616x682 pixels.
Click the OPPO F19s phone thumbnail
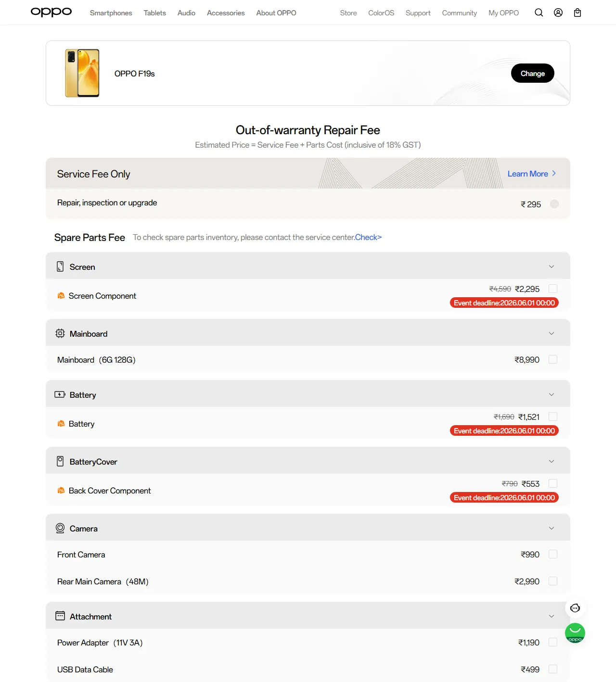pyautogui.click(x=82, y=73)
